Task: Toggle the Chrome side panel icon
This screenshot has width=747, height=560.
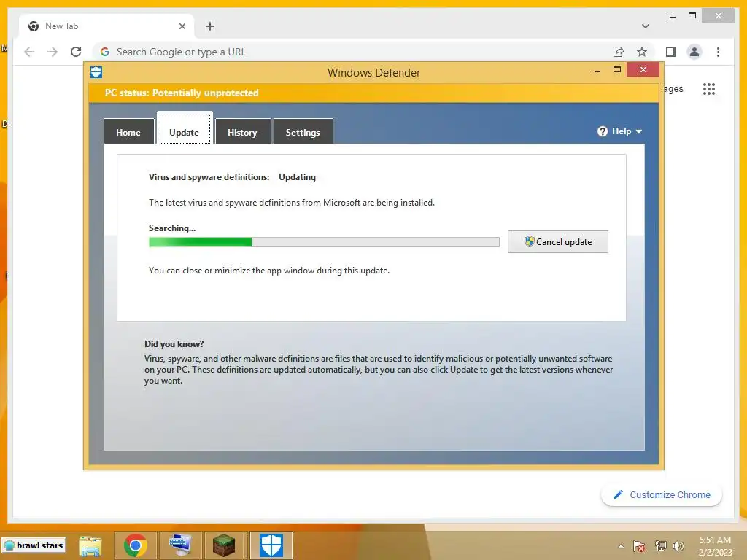Action: (671, 52)
